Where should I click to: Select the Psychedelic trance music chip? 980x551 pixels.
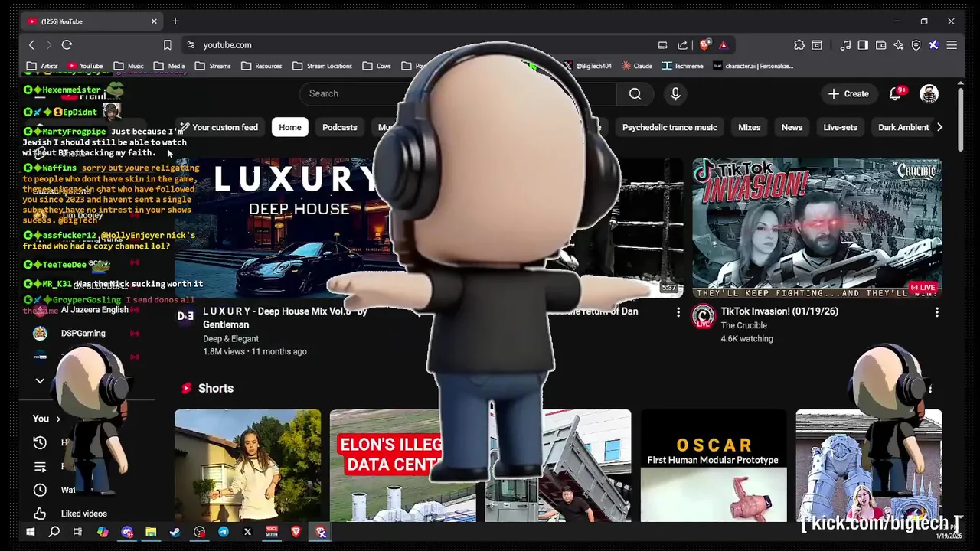coord(670,127)
